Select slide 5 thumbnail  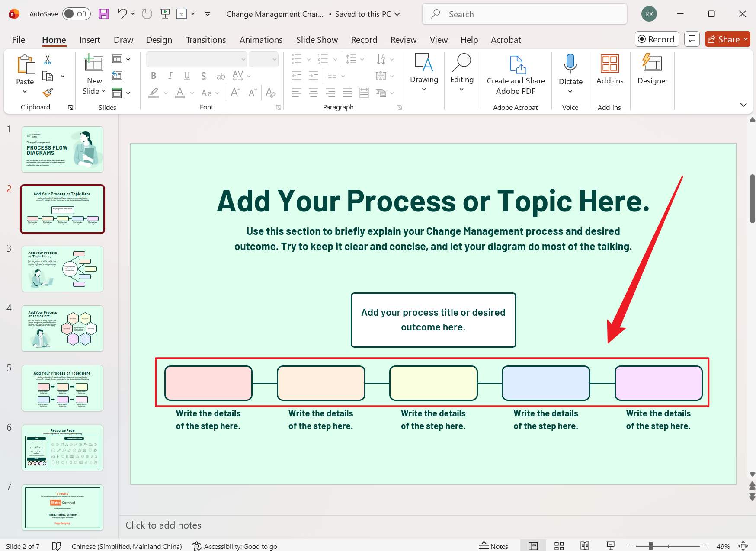click(x=63, y=388)
